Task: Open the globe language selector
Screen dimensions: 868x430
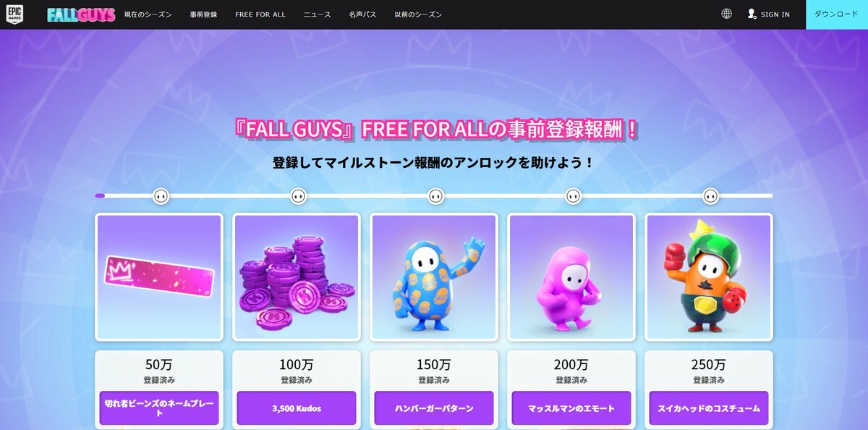Action: [726, 14]
